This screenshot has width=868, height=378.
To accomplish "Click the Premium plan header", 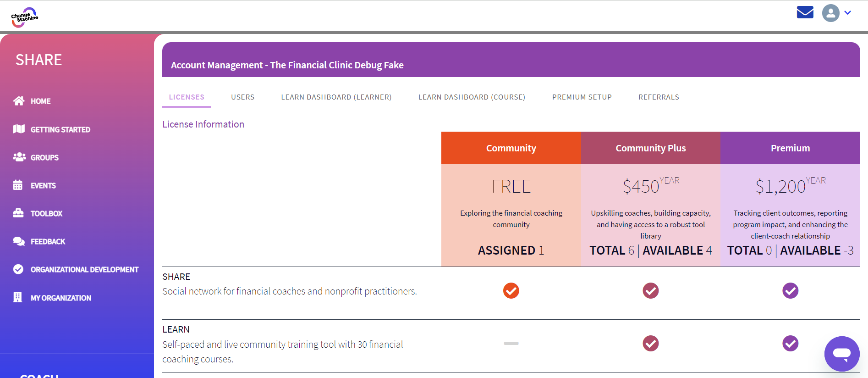I will click(790, 148).
